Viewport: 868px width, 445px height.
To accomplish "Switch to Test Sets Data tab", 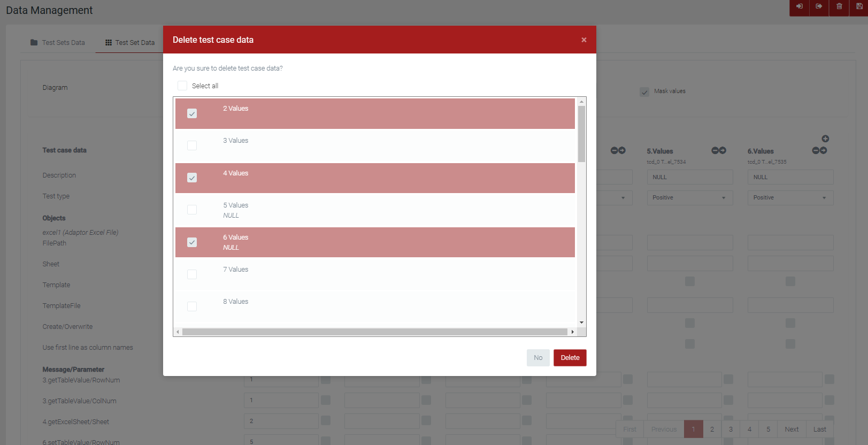I will coord(58,43).
